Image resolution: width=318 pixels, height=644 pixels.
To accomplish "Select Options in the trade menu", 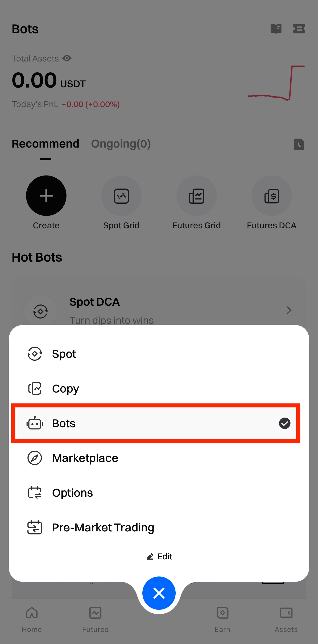I will [x=73, y=493].
